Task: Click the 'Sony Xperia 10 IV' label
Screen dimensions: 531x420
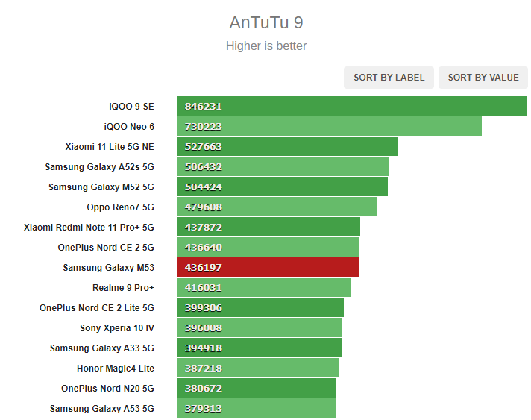Action: click(117, 328)
